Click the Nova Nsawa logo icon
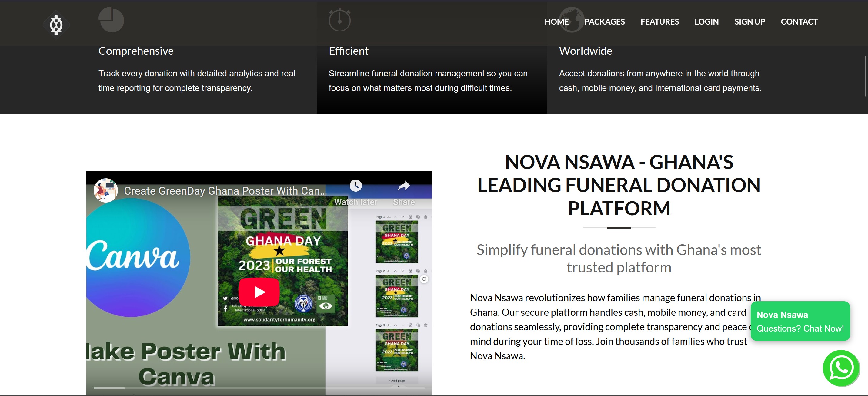 [56, 25]
